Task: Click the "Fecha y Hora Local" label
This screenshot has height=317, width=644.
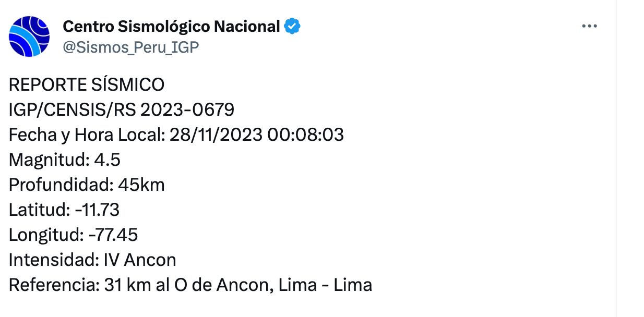Action: 86,135
